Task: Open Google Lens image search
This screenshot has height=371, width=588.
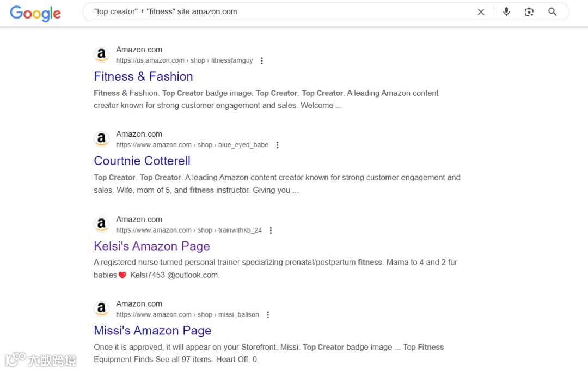Action: coord(529,12)
